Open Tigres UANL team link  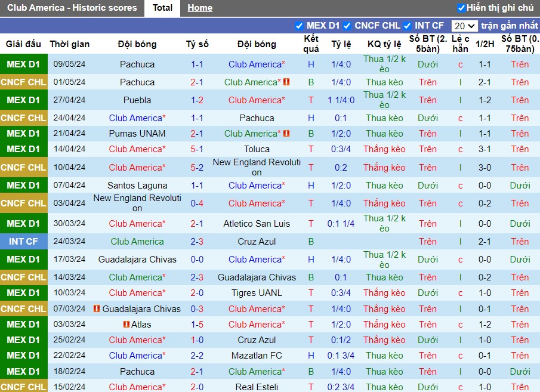[257, 293]
